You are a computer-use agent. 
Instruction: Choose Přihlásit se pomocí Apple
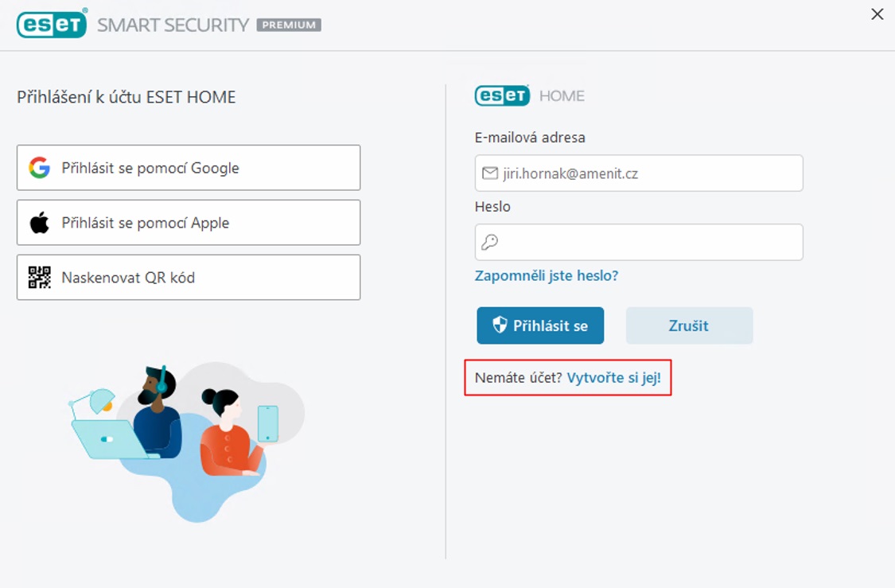pyautogui.click(x=189, y=223)
